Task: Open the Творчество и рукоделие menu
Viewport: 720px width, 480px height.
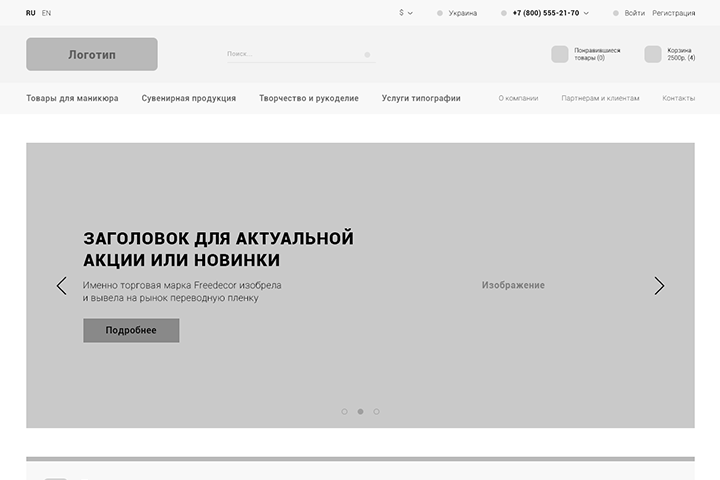Action: (309, 98)
